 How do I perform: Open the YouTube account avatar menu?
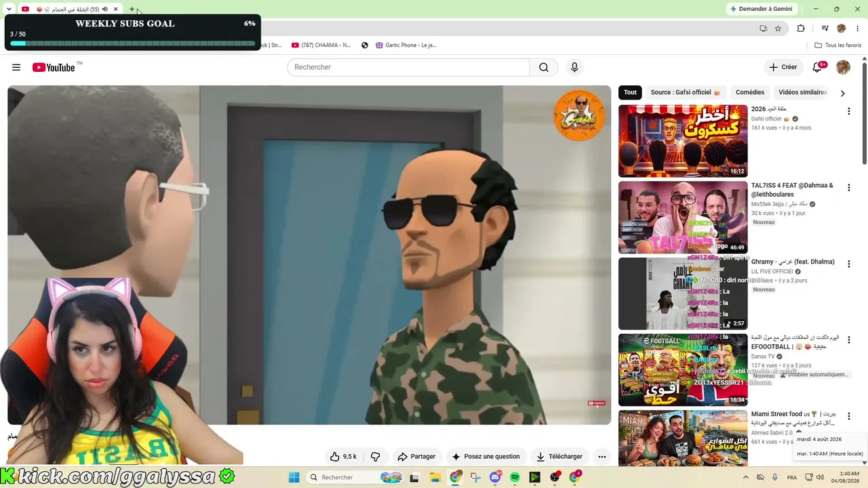[843, 67]
